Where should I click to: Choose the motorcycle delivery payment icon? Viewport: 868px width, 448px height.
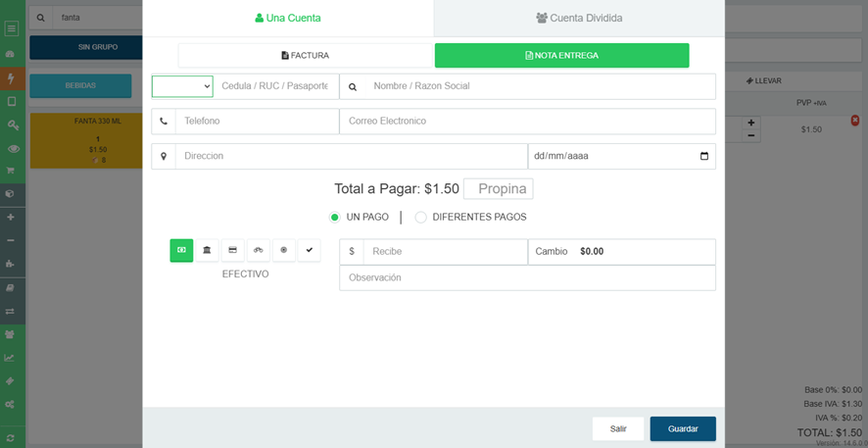(258, 250)
